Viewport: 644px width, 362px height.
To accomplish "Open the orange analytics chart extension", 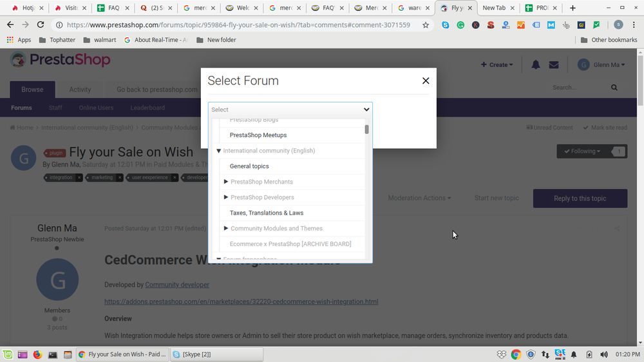I will [x=521, y=25].
